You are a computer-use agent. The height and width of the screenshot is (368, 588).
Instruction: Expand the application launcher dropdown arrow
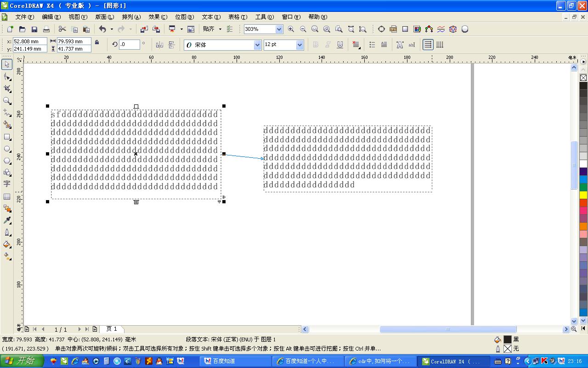tap(181, 29)
